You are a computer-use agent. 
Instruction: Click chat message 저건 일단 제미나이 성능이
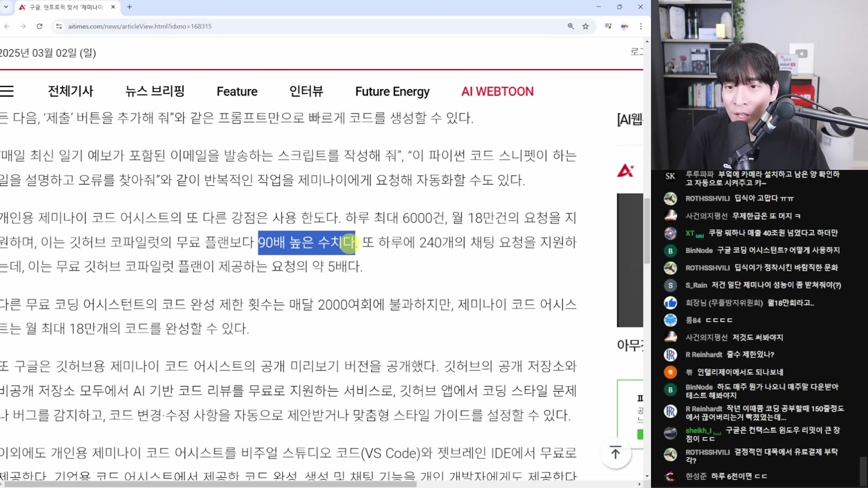tap(776, 285)
